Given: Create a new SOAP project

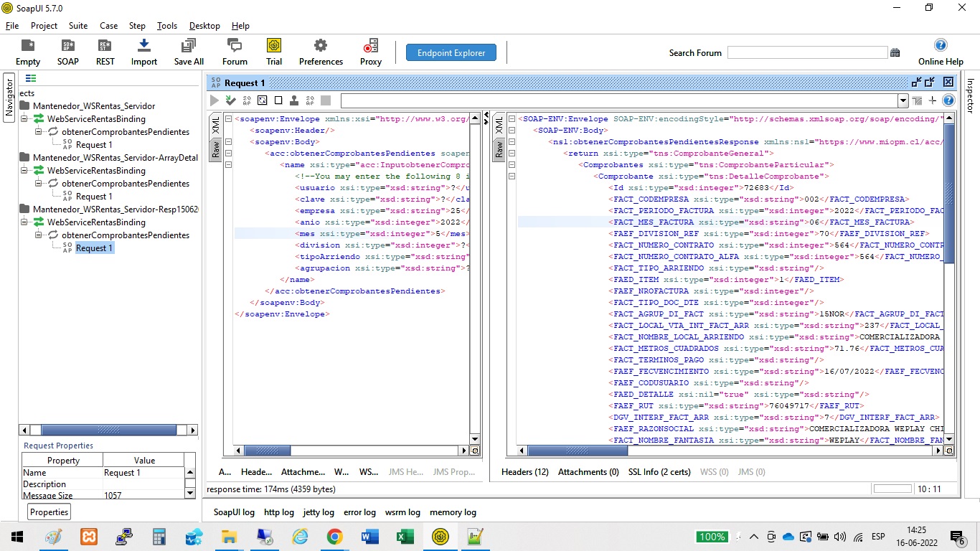Looking at the screenshot, I should coord(68,52).
